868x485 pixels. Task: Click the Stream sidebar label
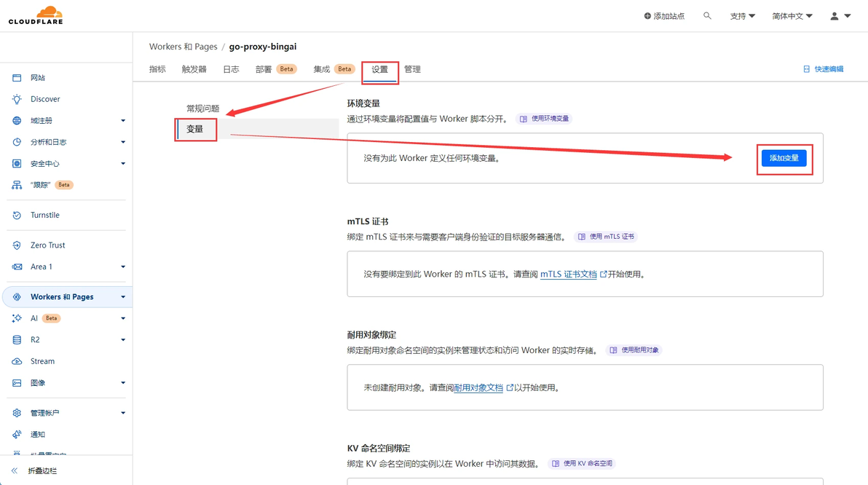[x=43, y=361]
